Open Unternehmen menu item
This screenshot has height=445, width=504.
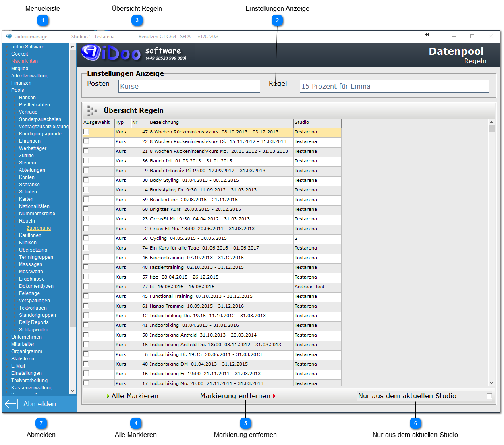[27, 337]
